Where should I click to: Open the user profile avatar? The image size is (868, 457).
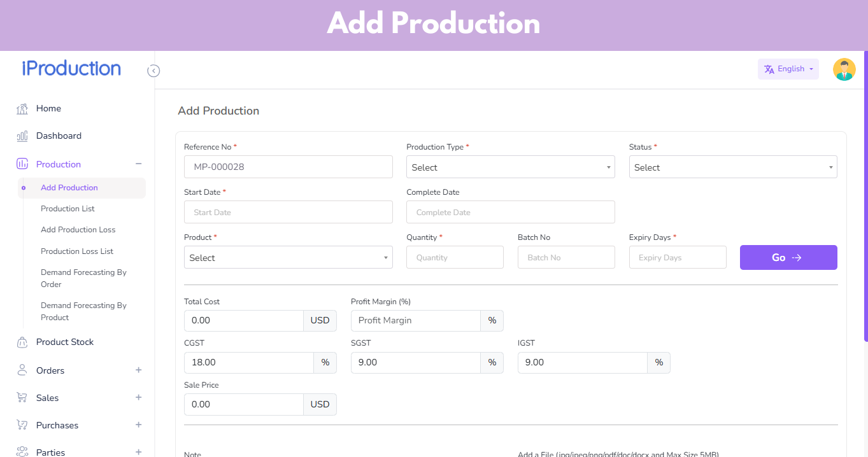[844, 69]
